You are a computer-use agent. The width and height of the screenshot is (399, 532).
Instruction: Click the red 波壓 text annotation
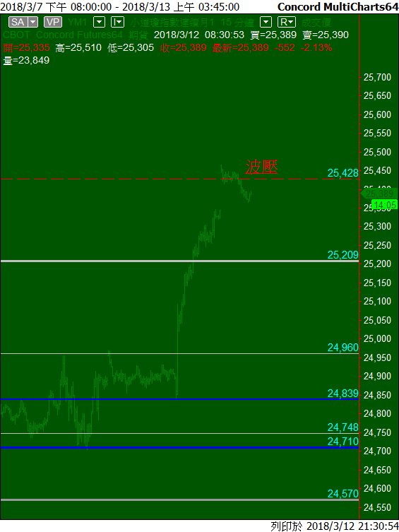261,167
